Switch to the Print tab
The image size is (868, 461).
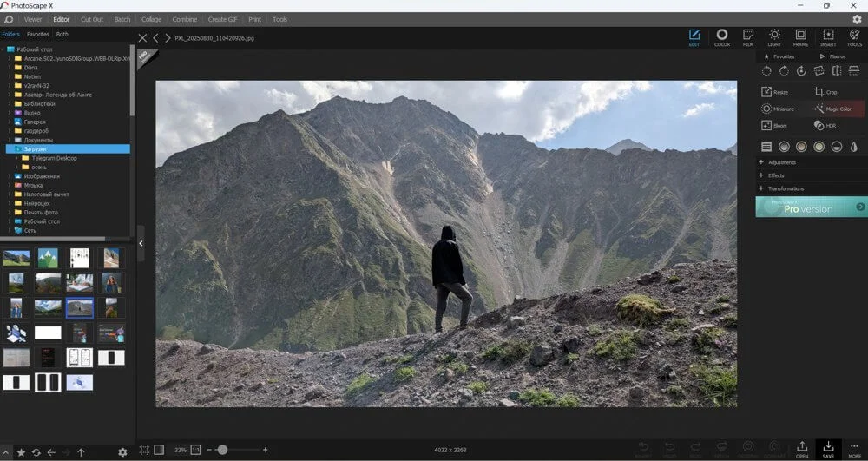tap(254, 19)
